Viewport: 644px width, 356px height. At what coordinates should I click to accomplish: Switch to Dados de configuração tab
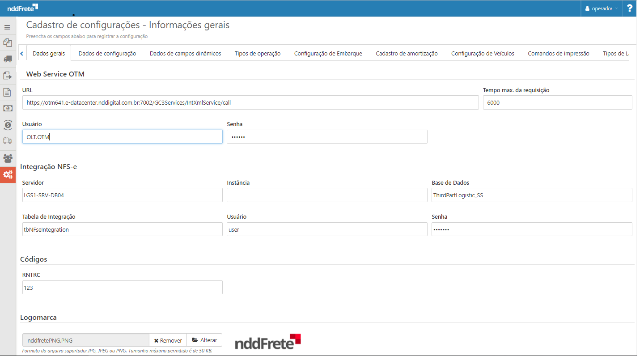click(107, 53)
